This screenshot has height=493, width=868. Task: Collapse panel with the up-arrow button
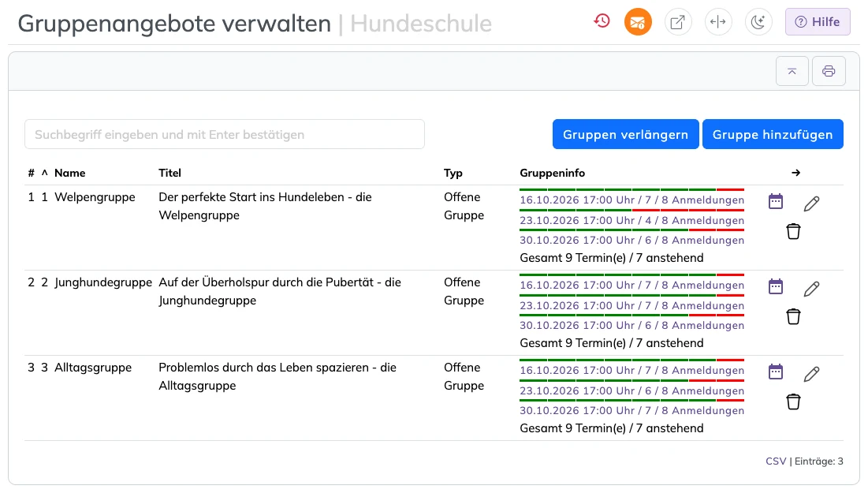coord(792,71)
